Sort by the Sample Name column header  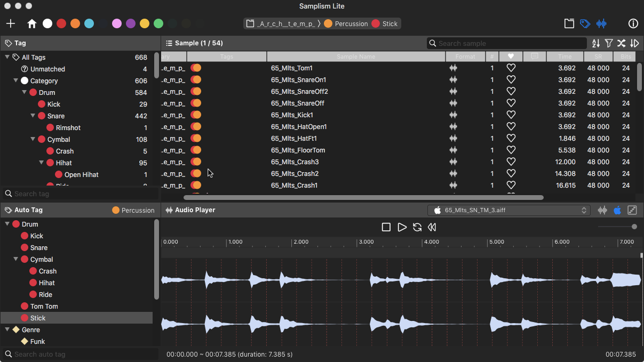click(x=356, y=57)
